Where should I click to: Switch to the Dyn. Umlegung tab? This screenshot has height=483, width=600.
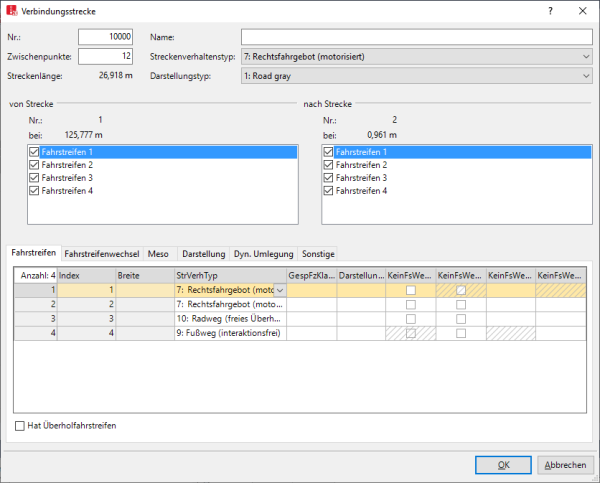click(x=263, y=254)
